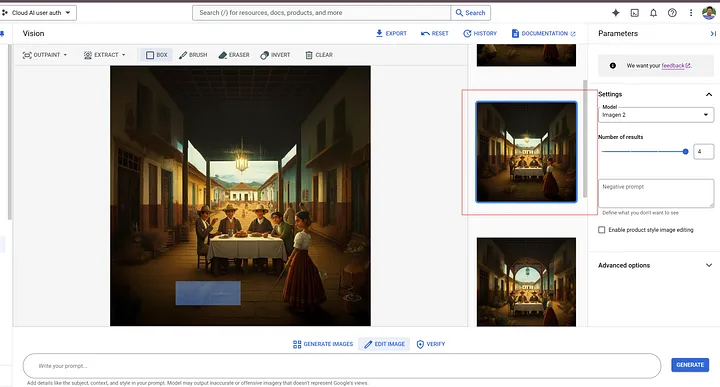Collapse the Settings section

[709, 94]
